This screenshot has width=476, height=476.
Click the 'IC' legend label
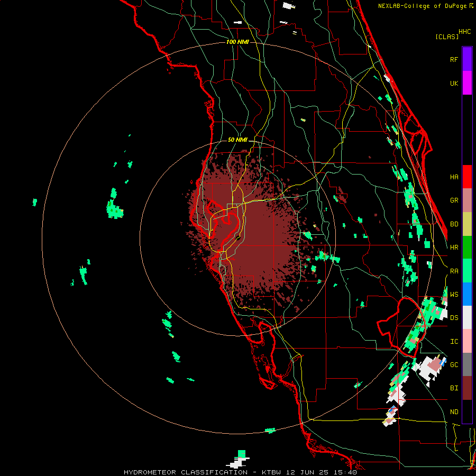(x=454, y=341)
